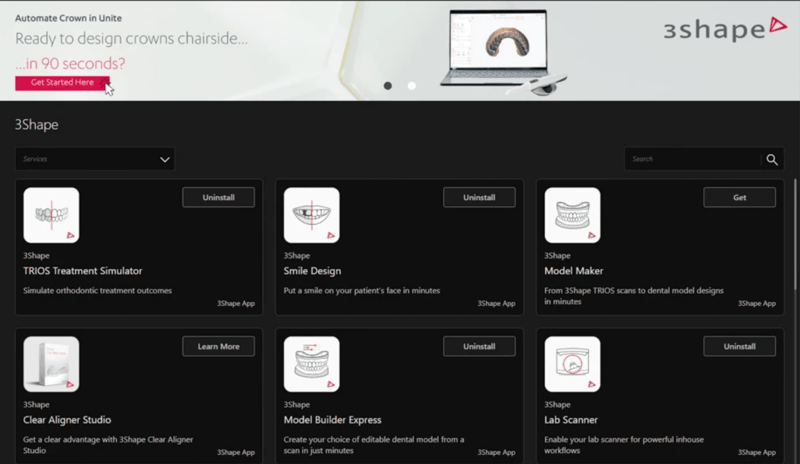Viewport: 800px width, 464px height.
Task: Click 'Automate Crown in Unite' banner text
Action: coord(68,18)
